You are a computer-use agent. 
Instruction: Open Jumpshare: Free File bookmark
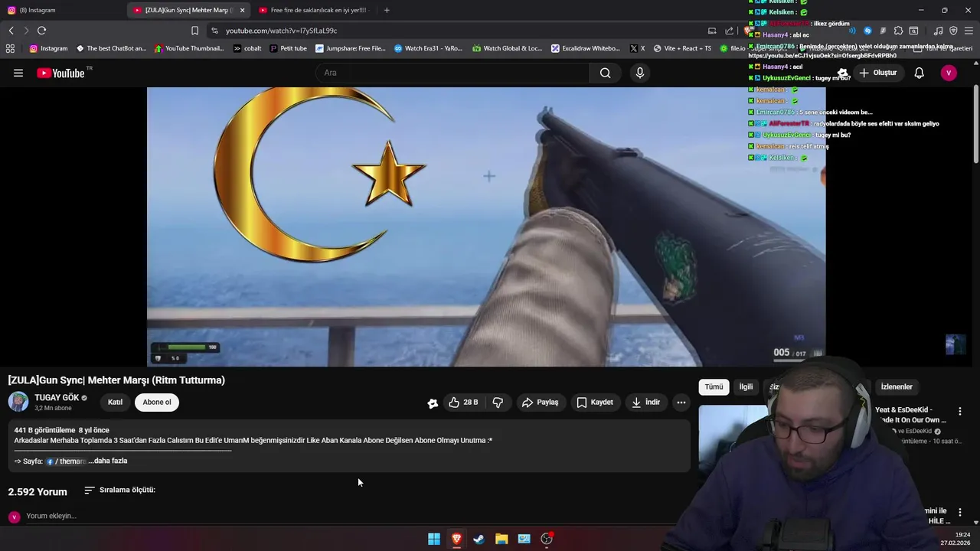point(351,48)
